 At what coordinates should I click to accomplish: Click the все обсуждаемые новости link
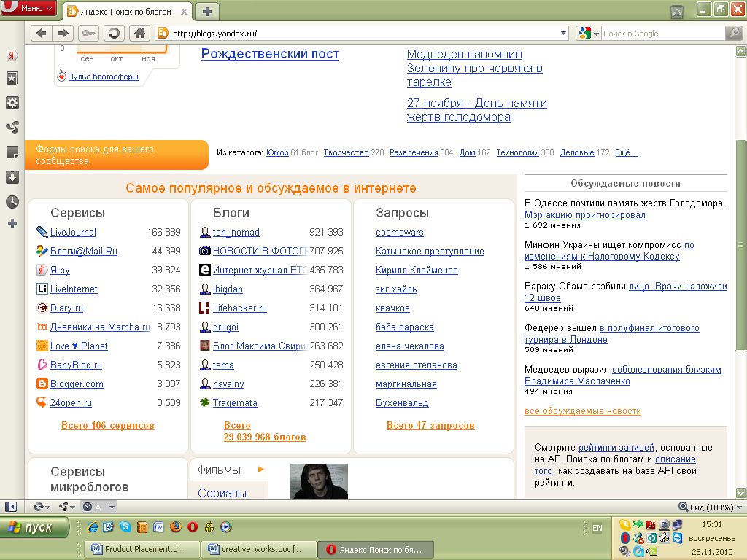(x=583, y=411)
